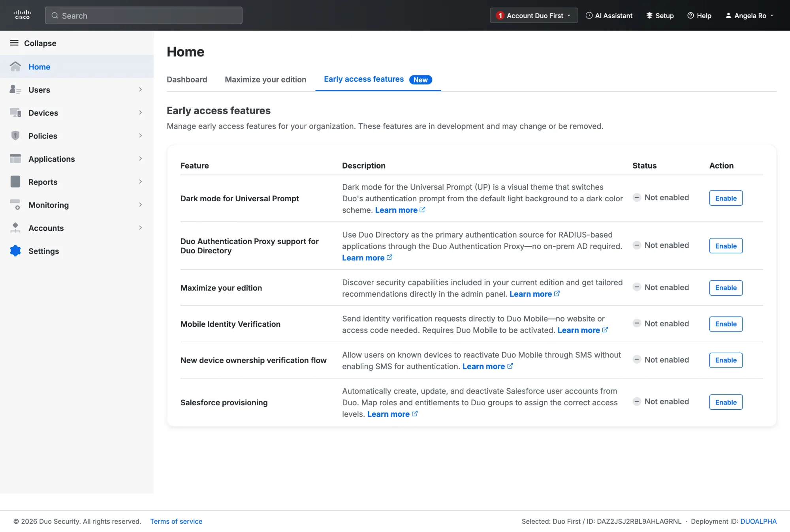Click the New device ownership verification flow name
Viewport: 790px width, 532px height.
tap(253, 360)
